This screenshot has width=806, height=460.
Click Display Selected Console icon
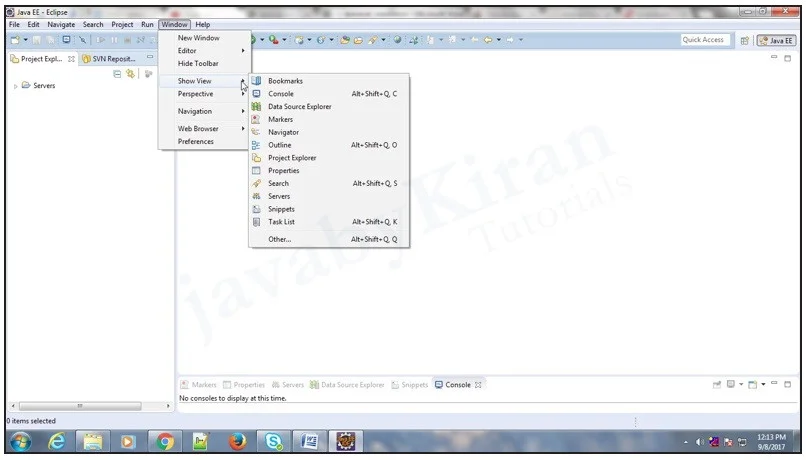point(730,384)
